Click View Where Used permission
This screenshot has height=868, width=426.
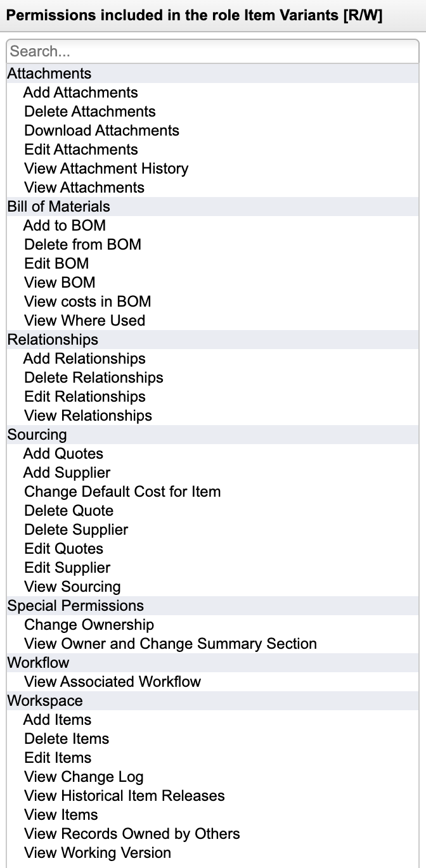click(x=84, y=321)
